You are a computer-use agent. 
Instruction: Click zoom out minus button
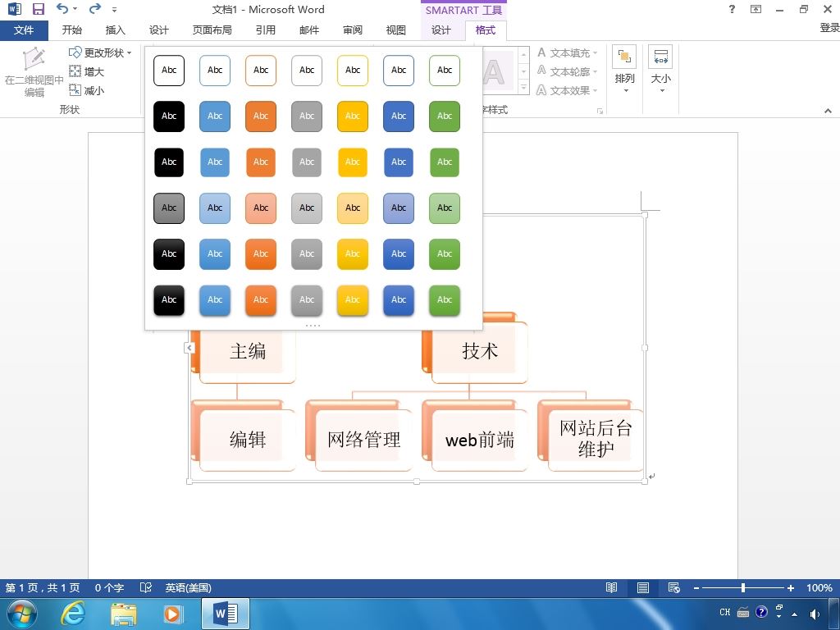[x=696, y=587]
